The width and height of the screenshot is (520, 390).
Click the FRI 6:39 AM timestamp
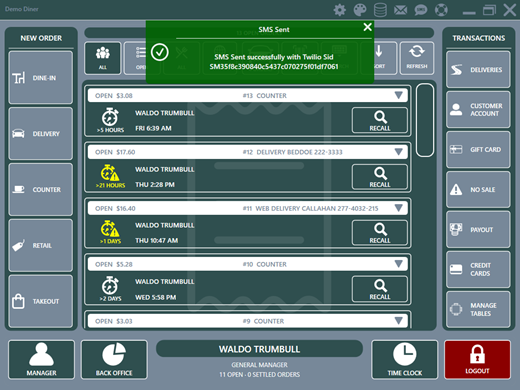point(153,128)
